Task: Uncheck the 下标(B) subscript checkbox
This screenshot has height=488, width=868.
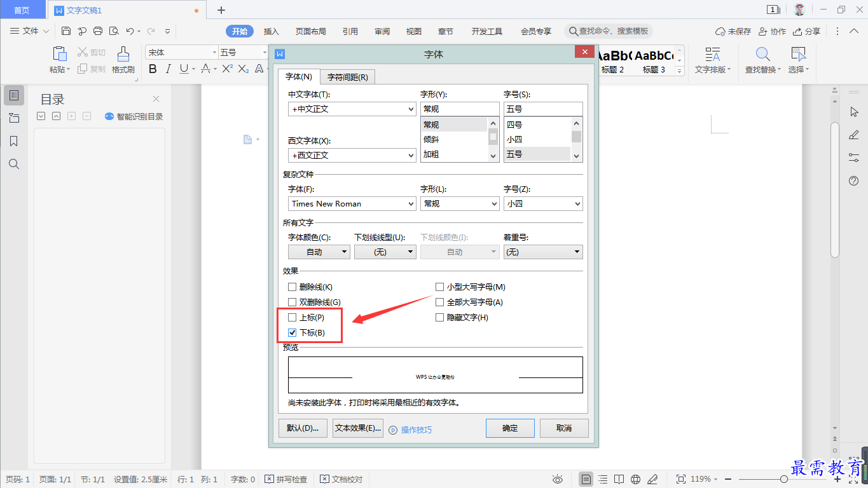Action: [293, 333]
